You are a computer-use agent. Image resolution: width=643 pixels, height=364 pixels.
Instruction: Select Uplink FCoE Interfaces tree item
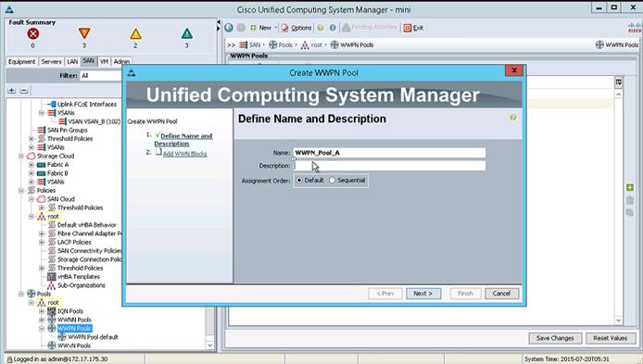[x=87, y=104]
